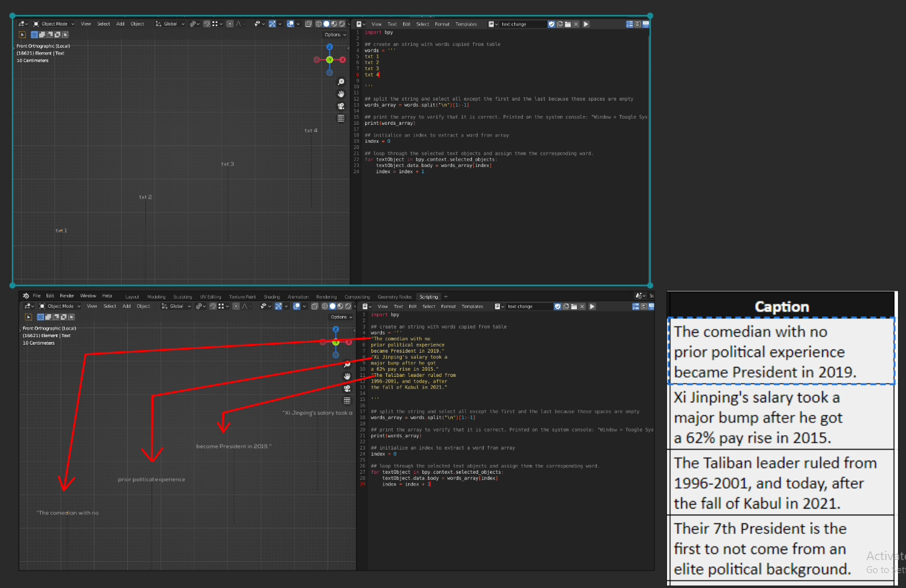
Task: Click the Select Box tool icon in top viewport
Action: point(22,35)
